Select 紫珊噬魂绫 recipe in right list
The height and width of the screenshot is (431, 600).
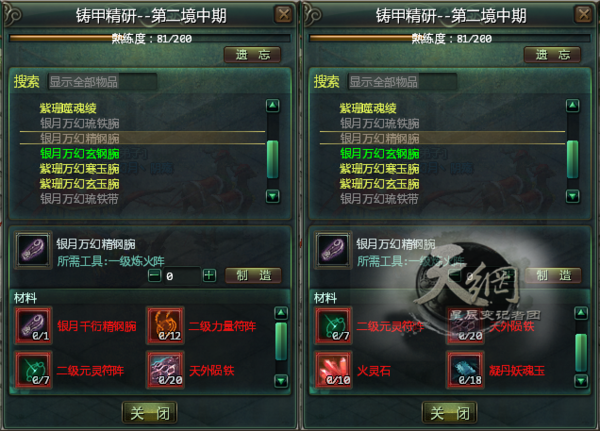(368, 108)
